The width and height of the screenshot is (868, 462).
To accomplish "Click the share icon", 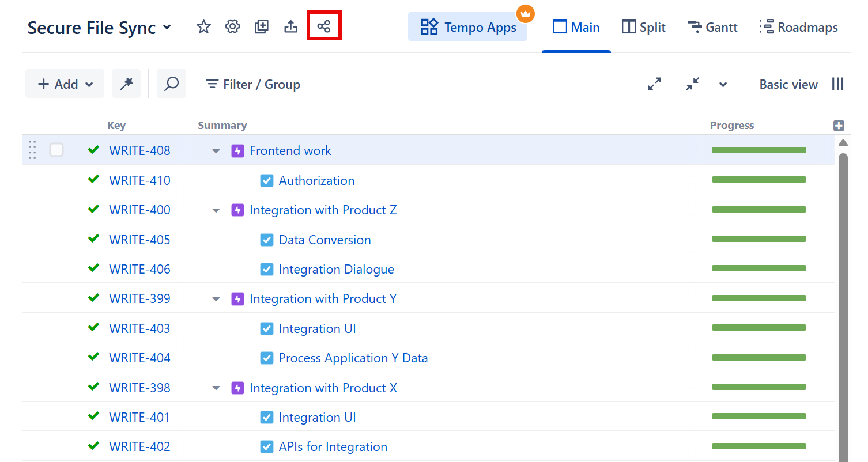I will click(324, 26).
